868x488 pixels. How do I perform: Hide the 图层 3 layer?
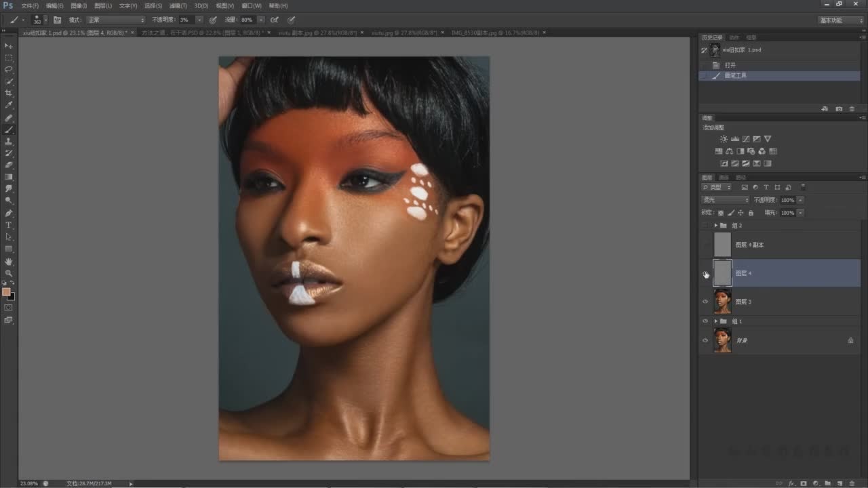705,302
